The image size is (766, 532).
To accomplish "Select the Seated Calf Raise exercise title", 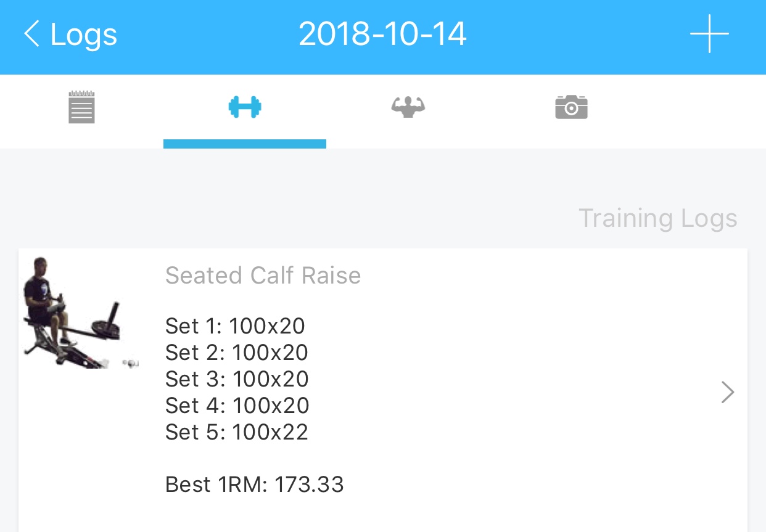I will [x=263, y=276].
